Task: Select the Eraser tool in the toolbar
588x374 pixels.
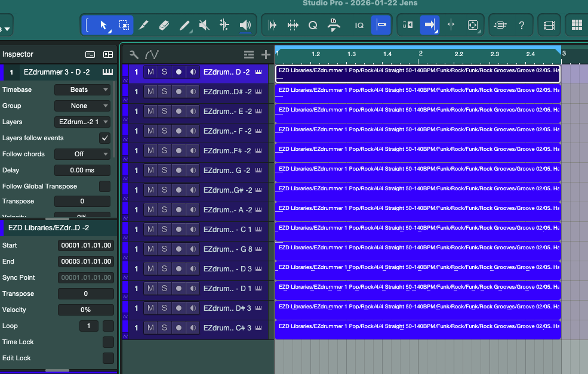Action: [164, 25]
